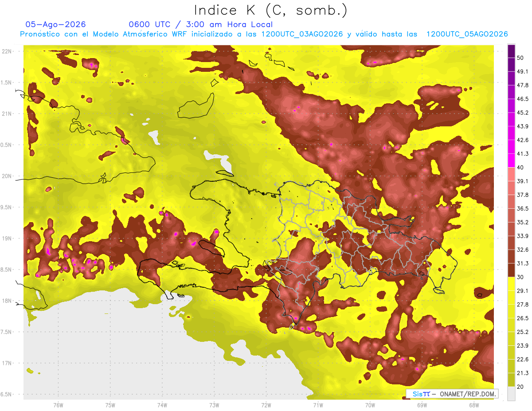Click the "76W" longitude label
The image size is (532, 411).
click(x=58, y=405)
